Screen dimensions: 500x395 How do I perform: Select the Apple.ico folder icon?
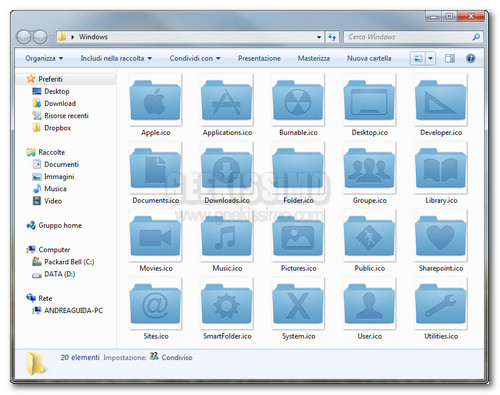[155, 100]
